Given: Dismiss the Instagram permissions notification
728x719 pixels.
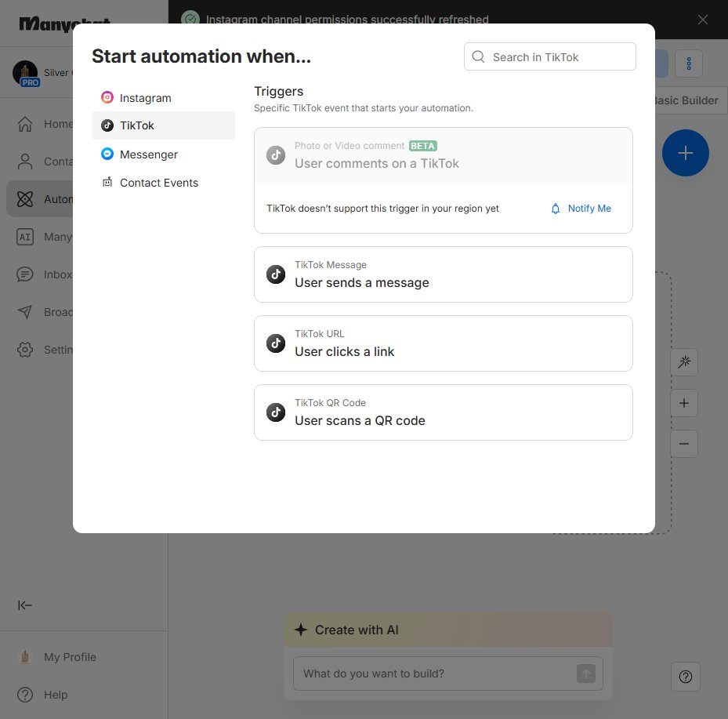Looking at the screenshot, I should [703, 20].
